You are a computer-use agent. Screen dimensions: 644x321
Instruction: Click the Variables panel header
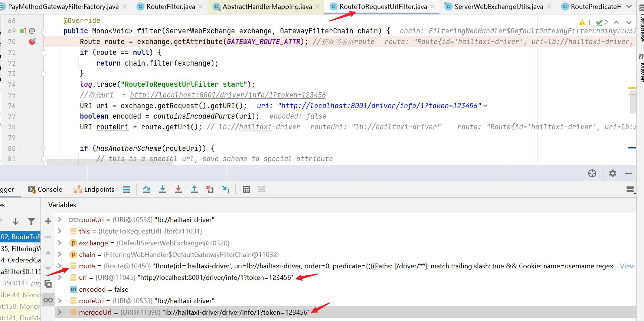62,205
